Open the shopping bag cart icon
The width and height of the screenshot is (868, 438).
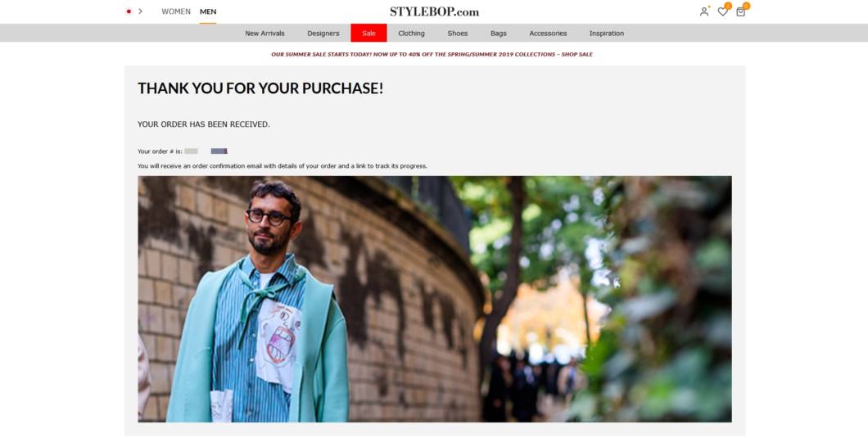[741, 11]
